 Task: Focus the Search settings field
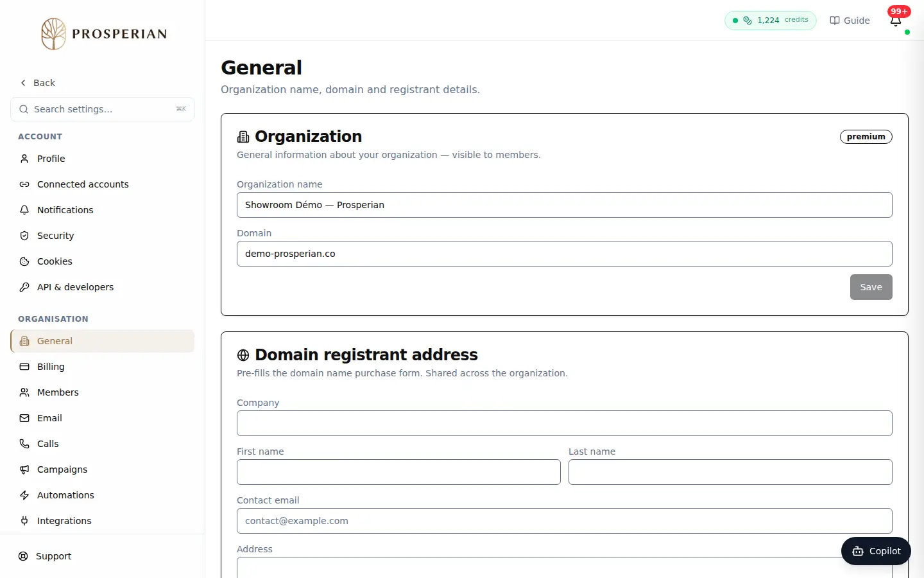pyautogui.click(x=103, y=109)
